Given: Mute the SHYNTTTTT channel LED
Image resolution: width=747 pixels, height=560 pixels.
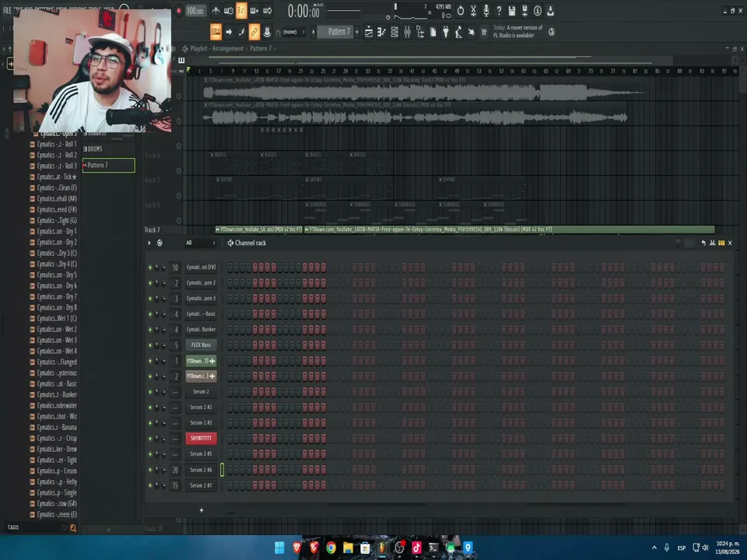Looking at the screenshot, I should pos(150,439).
